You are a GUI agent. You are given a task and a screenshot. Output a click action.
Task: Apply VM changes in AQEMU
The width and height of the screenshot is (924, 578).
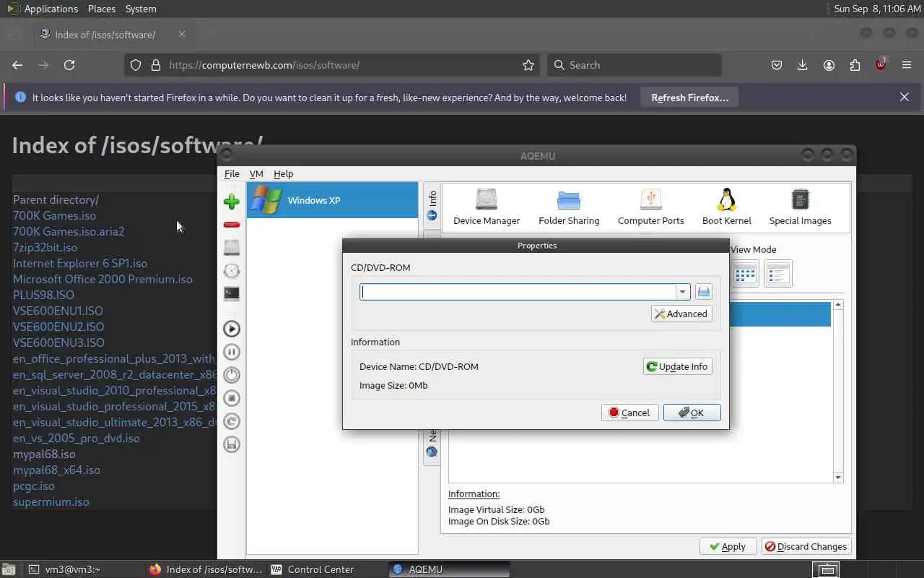728,546
